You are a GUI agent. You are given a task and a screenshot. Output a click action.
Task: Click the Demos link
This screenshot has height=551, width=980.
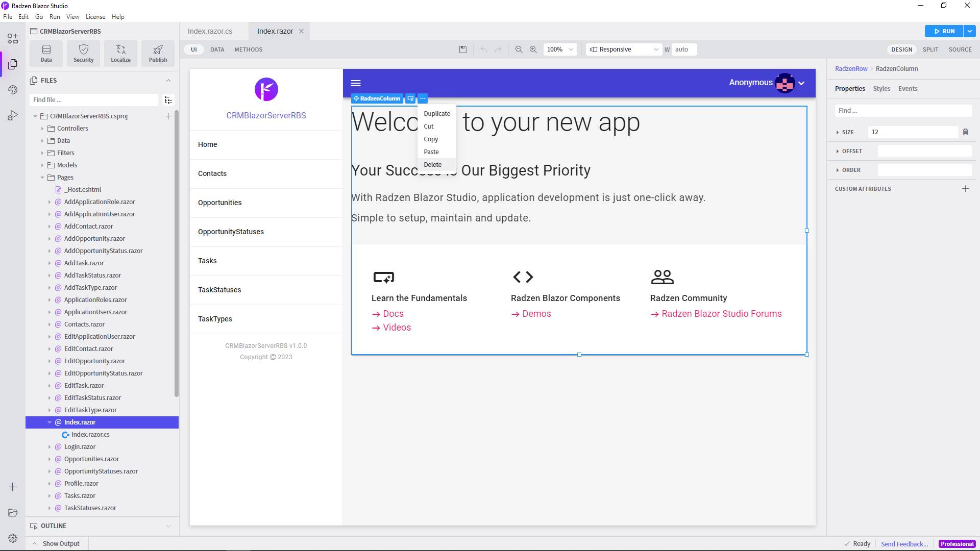click(536, 314)
